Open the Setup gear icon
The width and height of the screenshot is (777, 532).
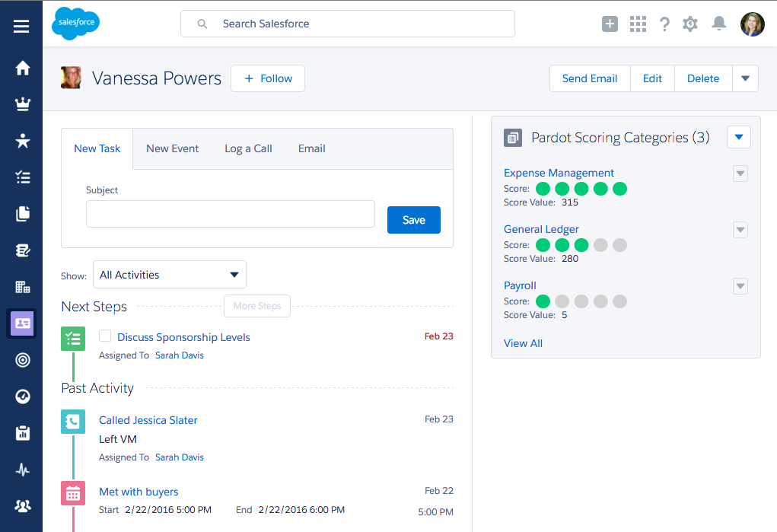689,24
